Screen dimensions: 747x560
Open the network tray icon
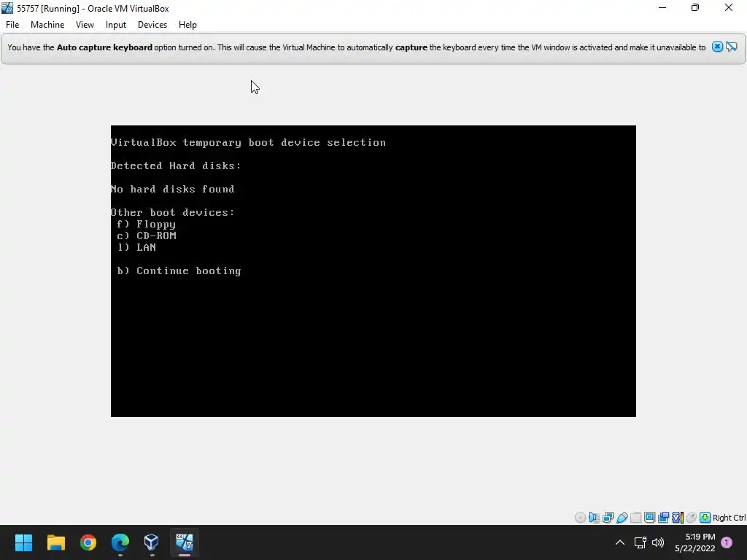pyautogui.click(x=640, y=542)
